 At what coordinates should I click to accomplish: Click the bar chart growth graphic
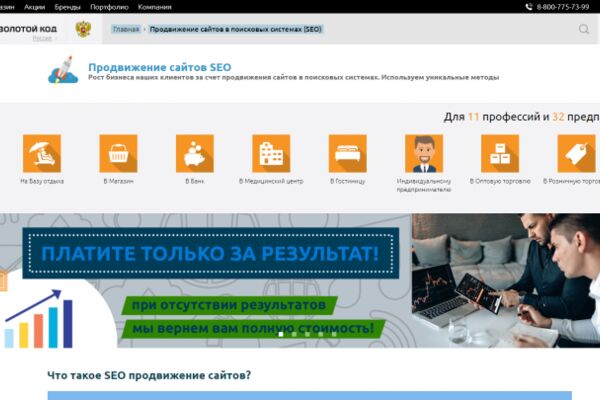(38, 319)
